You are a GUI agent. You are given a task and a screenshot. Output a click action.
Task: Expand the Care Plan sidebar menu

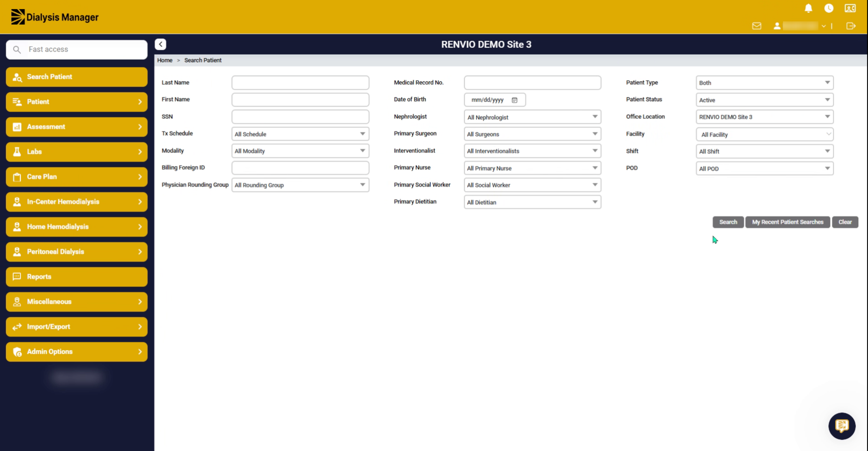click(x=77, y=177)
